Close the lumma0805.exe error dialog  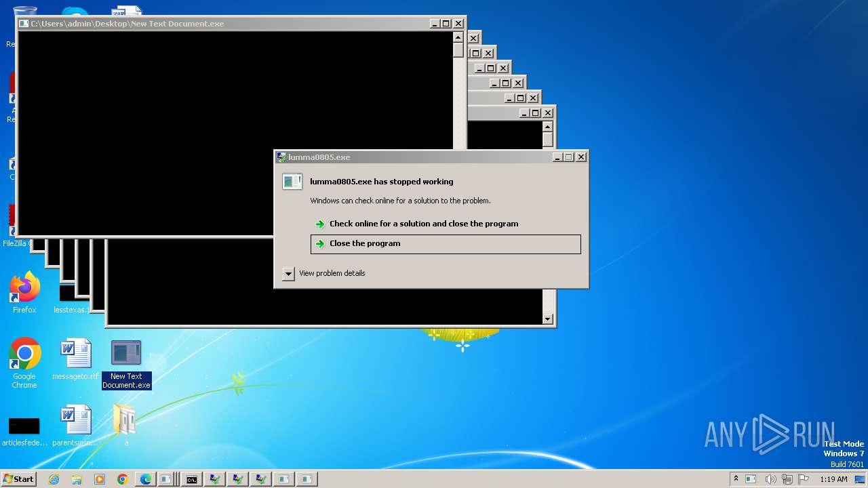(580, 157)
